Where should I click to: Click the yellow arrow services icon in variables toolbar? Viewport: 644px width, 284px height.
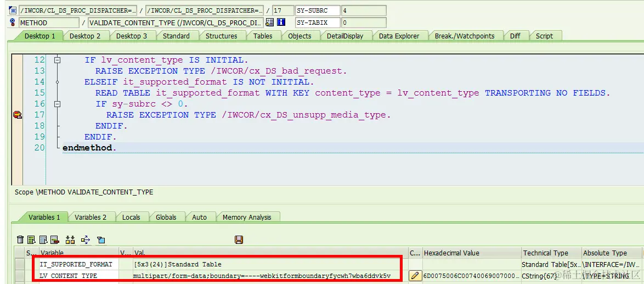pyautogui.click(x=86, y=240)
